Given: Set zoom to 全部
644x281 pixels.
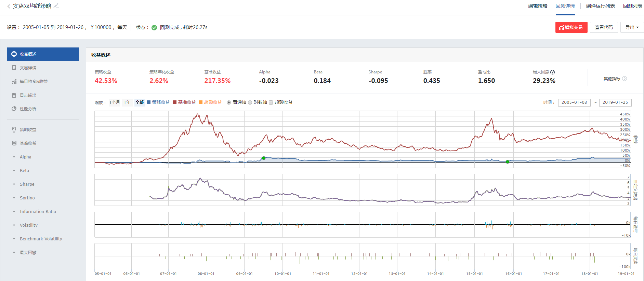Looking at the screenshot, I should (140, 102).
